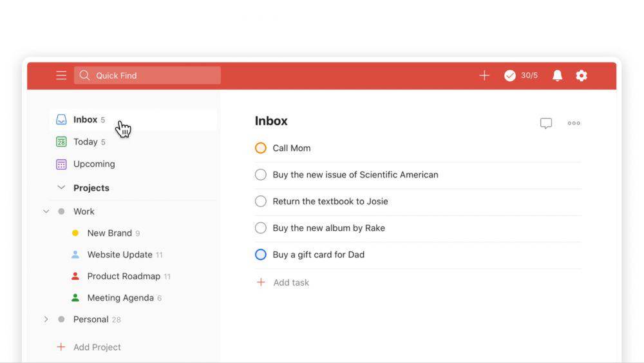
Task: Collapse the Work project chevron
Action: pos(46,211)
